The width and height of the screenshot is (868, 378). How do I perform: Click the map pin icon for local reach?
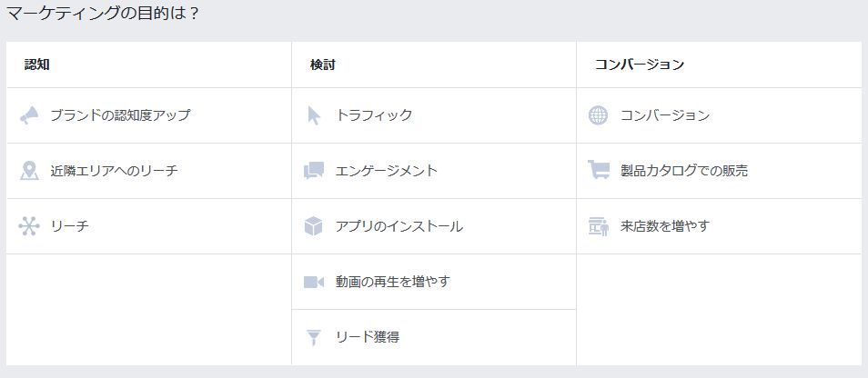point(29,171)
